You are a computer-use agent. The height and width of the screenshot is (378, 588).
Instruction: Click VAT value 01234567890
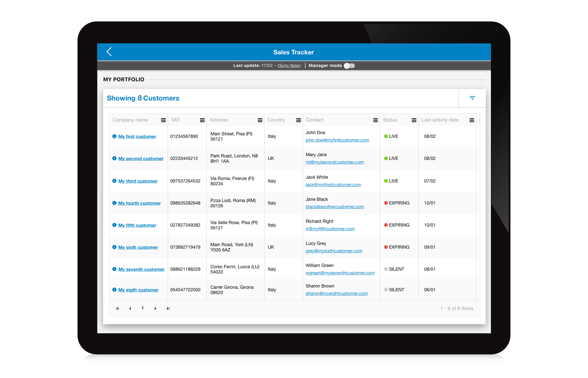pyautogui.click(x=184, y=136)
